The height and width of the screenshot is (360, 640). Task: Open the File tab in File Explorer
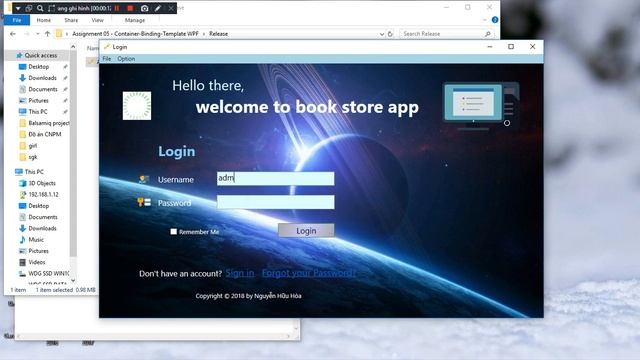(x=17, y=20)
